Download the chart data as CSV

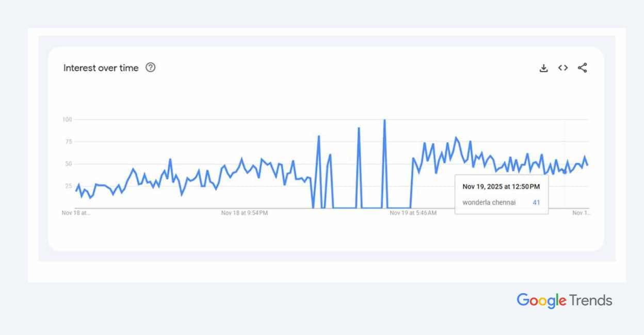pos(543,68)
